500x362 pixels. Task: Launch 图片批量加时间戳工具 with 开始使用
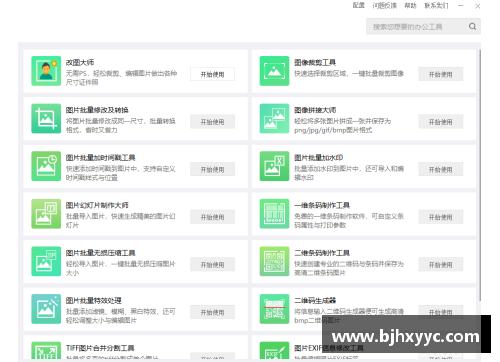click(x=212, y=169)
